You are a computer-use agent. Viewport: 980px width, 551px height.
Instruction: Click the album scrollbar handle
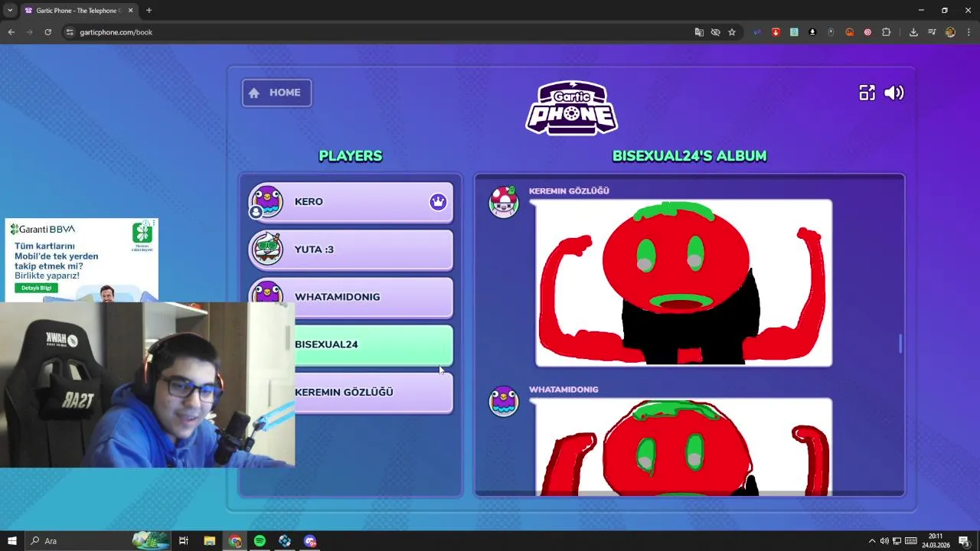pos(900,344)
